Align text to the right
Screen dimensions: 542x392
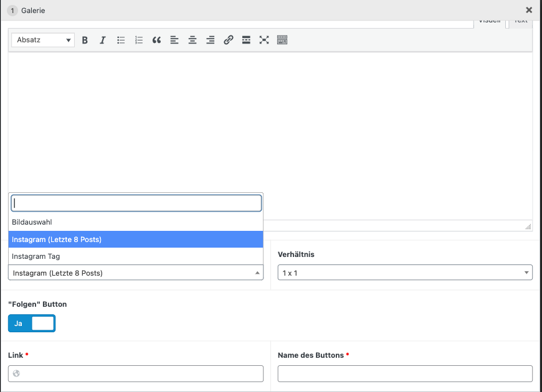pyautogui.click(x=211, y=40)
